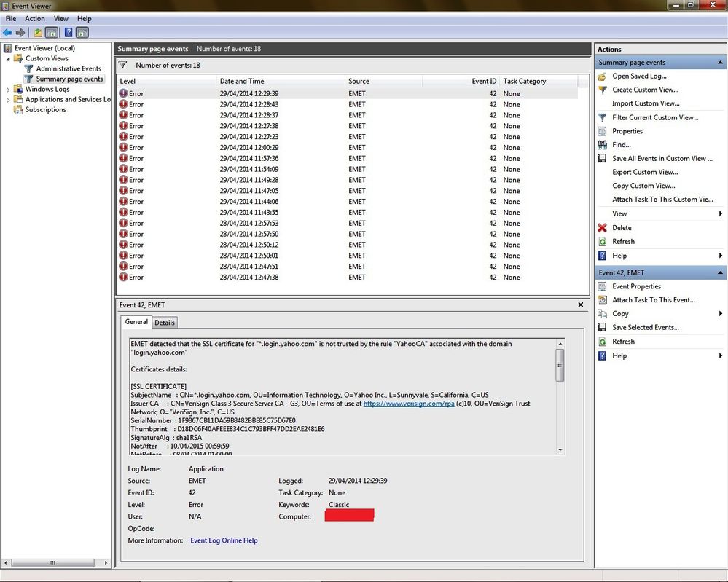Click the Save Selected Events disk icon
This screenshot has height=582, width=728.
coord(602,327)
